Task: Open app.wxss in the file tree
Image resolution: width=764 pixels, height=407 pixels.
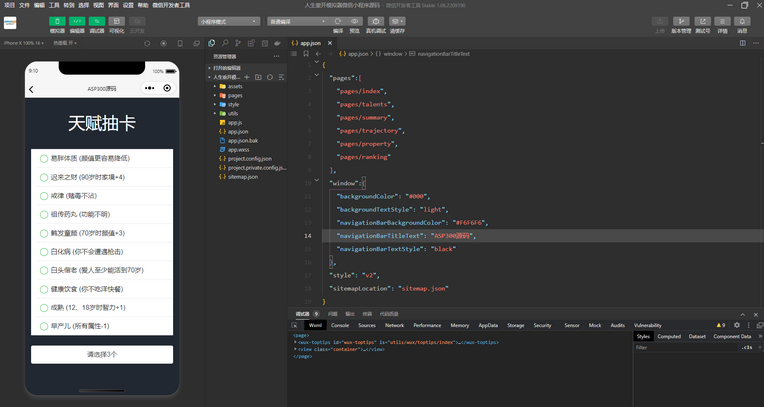Action: [x=238, y=149]
